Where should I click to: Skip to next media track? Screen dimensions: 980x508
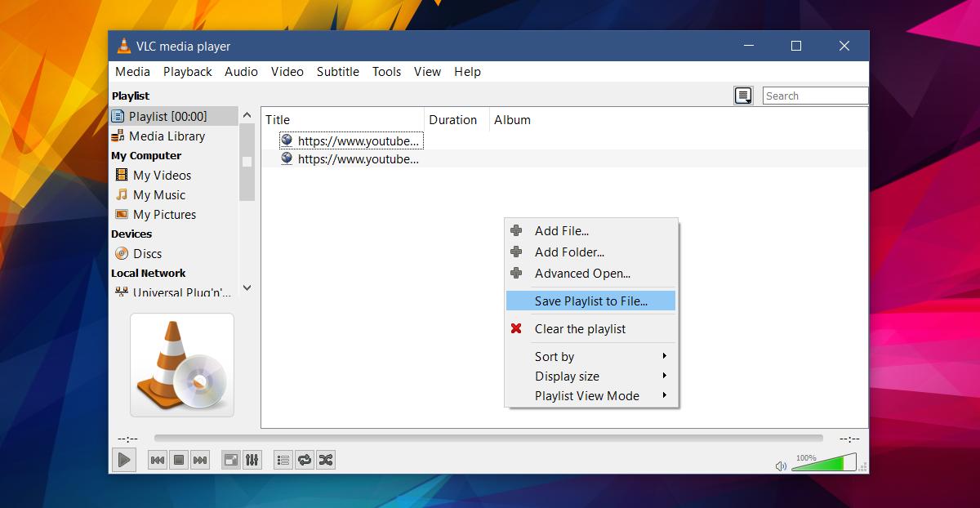200,461
